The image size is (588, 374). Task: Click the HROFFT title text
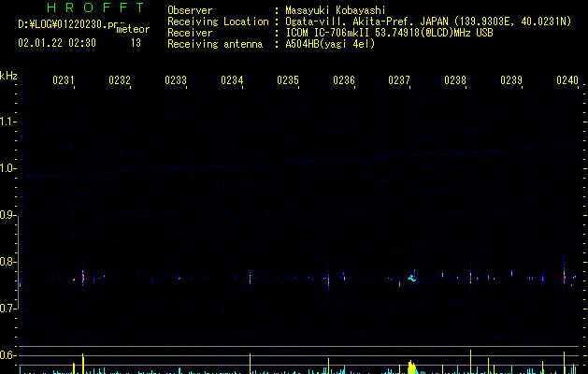click(x=96, y=7)
